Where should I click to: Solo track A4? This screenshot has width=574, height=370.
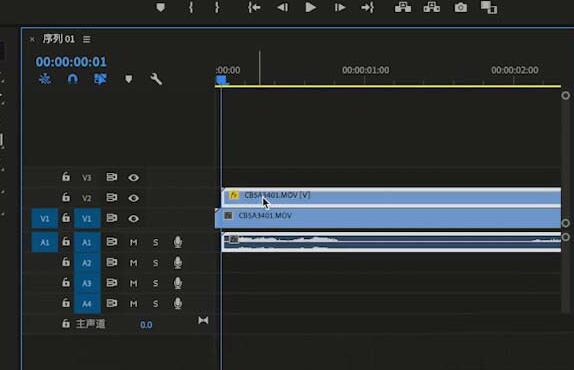click(156, 304)
